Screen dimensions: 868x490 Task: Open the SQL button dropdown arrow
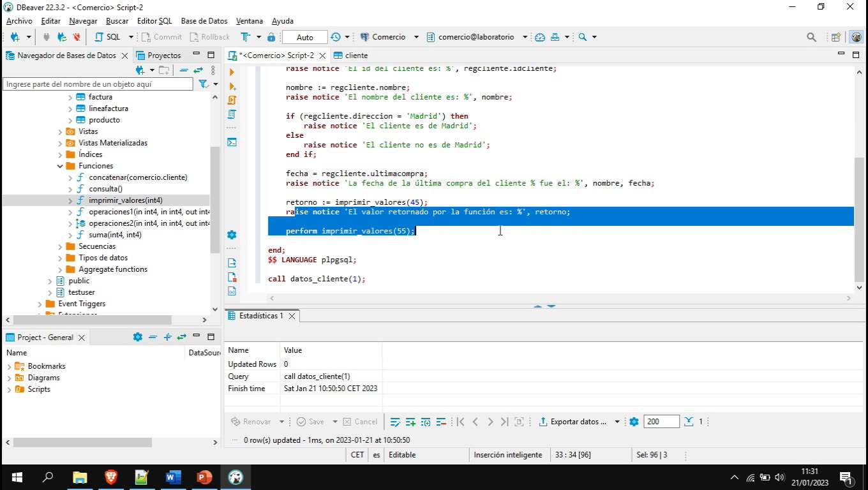pos(131,37)
